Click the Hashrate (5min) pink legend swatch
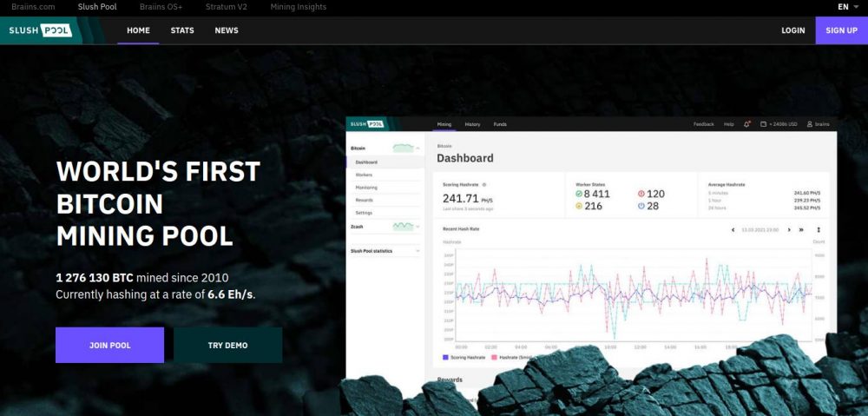 495,357
